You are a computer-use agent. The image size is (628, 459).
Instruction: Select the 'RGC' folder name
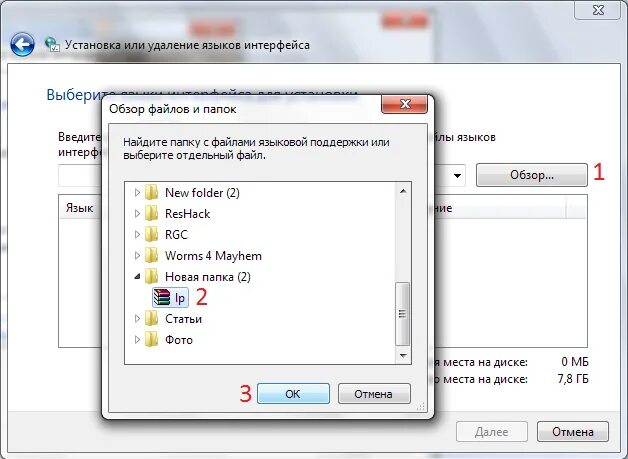(176, 234)
